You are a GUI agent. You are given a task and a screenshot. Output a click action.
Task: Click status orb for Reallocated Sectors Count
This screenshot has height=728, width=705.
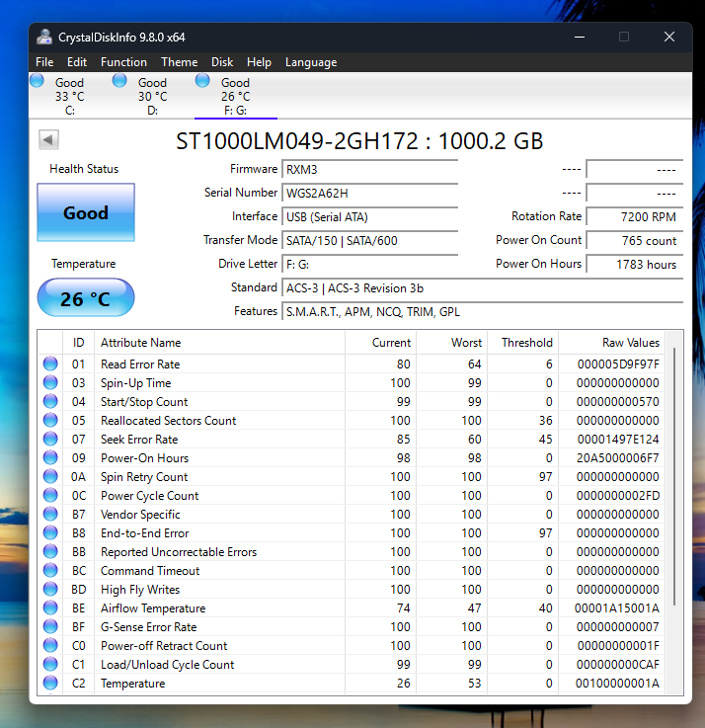coord(50,420)
